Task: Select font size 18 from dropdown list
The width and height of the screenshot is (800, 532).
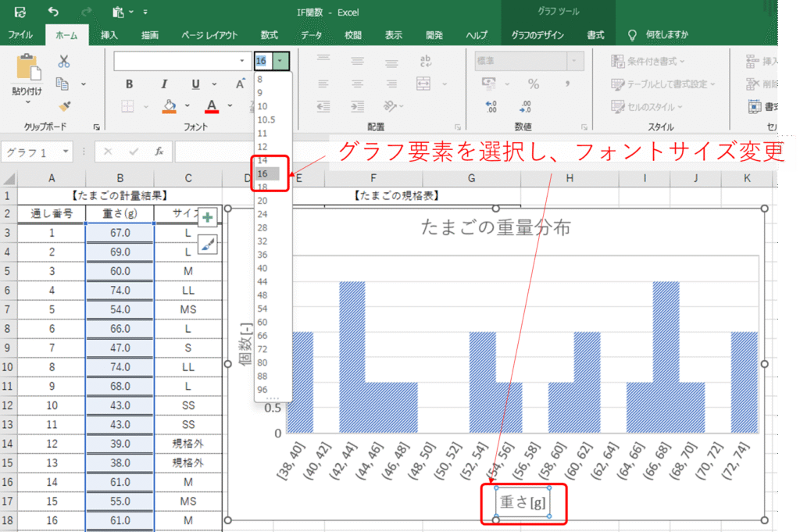Action: pyautogui.click(x=262, y=187)
